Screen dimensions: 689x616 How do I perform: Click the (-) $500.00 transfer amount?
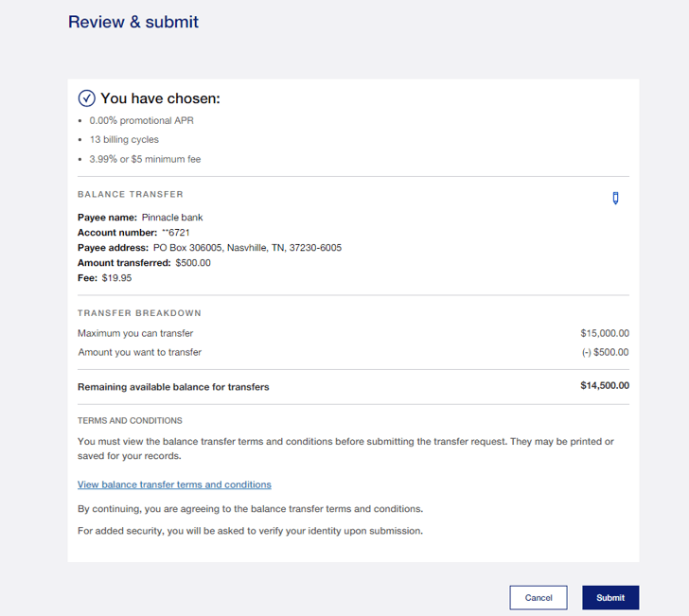pos(605,352)
